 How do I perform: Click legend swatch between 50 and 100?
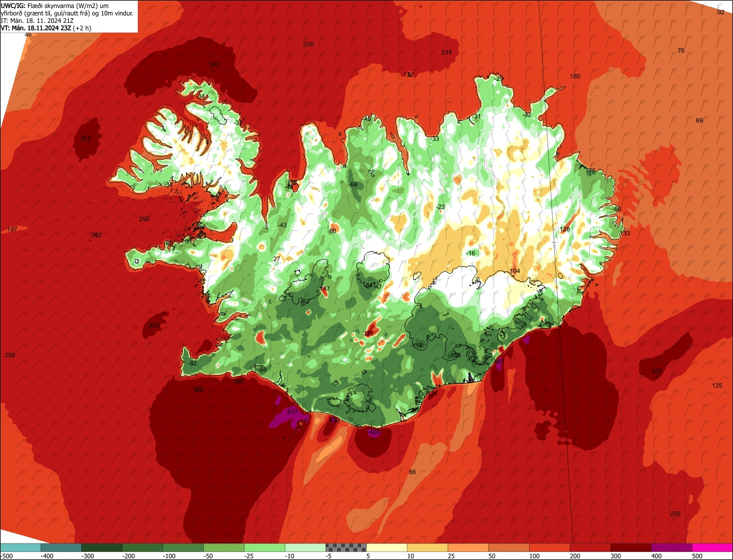click(x=509, y=547)
